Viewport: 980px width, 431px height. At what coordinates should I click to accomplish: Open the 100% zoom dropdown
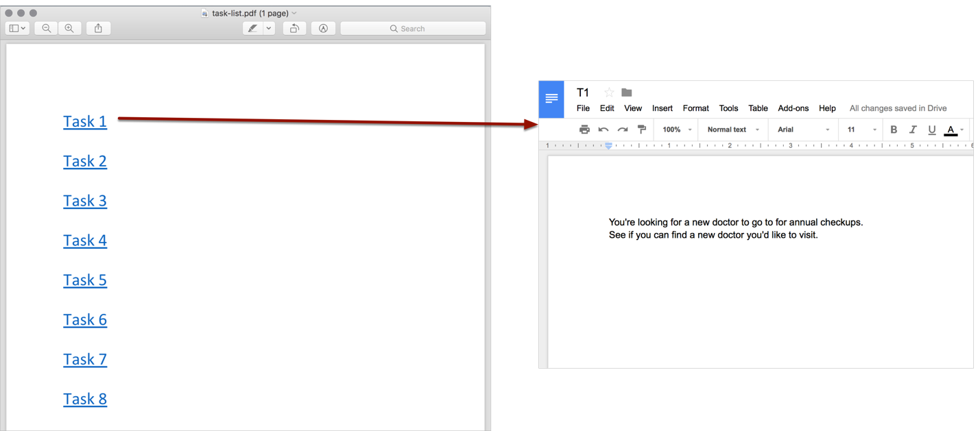click(676, 130)
